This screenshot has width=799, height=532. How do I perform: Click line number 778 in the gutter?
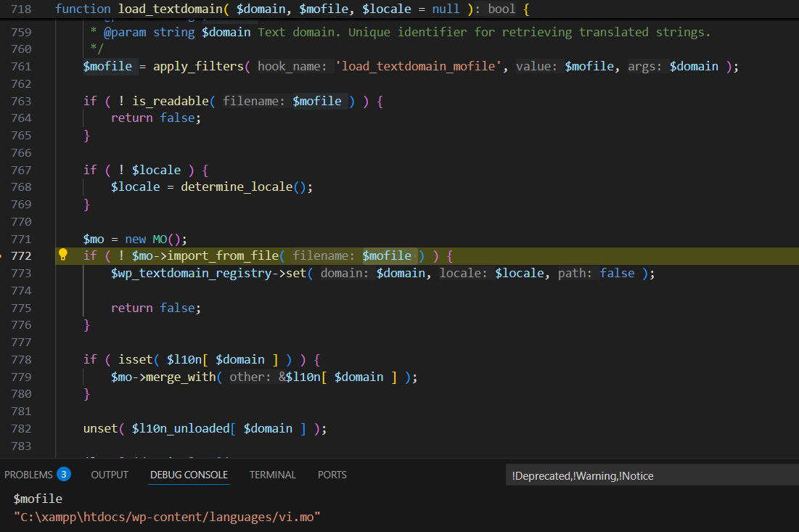coord(21,360)
